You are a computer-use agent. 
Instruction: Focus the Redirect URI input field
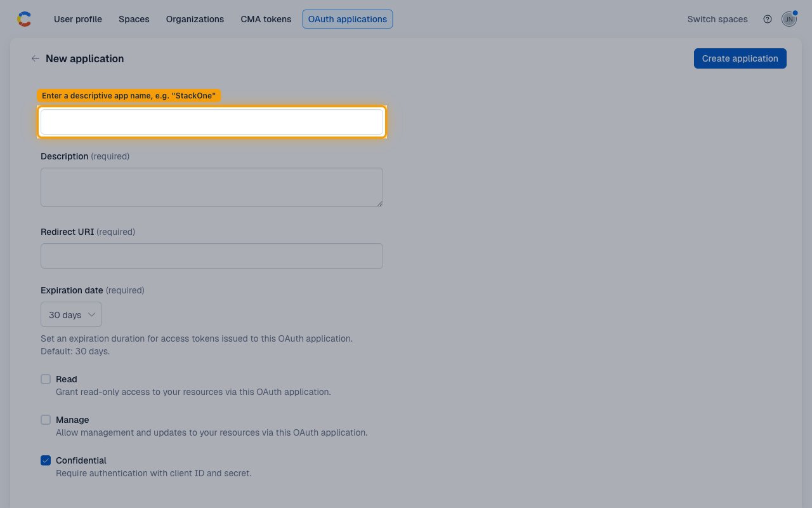click(212, 256)
